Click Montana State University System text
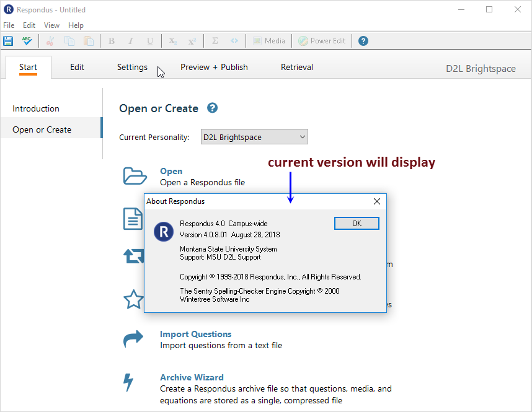Image resolution: width=532 pixels, height=412 pixels. (228, 249)
